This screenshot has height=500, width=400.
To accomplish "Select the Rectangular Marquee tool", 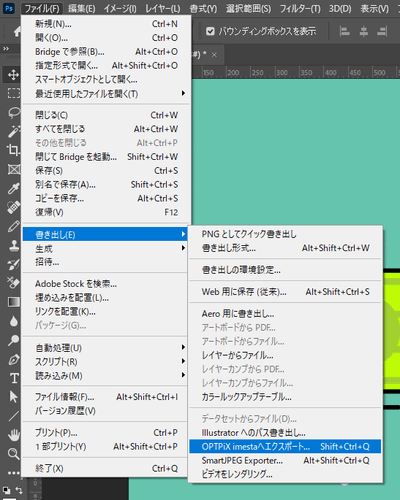I will (x=13, y=93).
